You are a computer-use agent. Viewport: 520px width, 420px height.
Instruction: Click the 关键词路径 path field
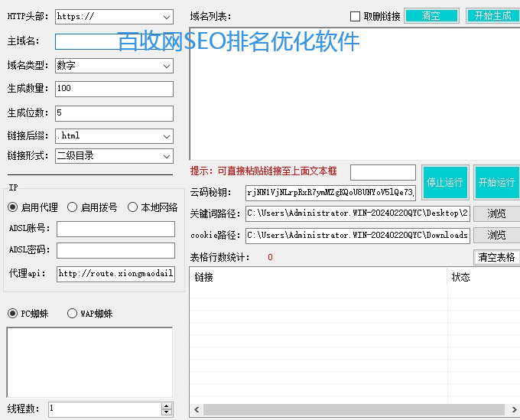point(358,213)
